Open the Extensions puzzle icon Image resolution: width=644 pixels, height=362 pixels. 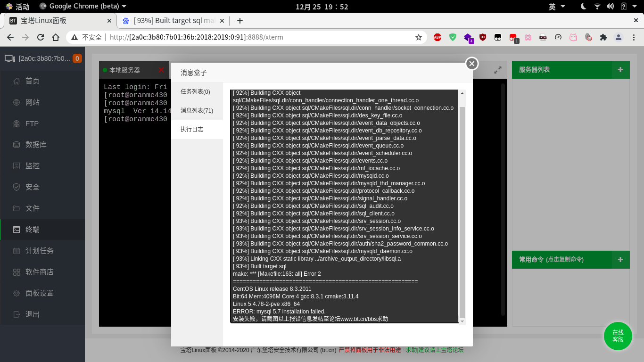pyautogui.click(x=603, y=37)
